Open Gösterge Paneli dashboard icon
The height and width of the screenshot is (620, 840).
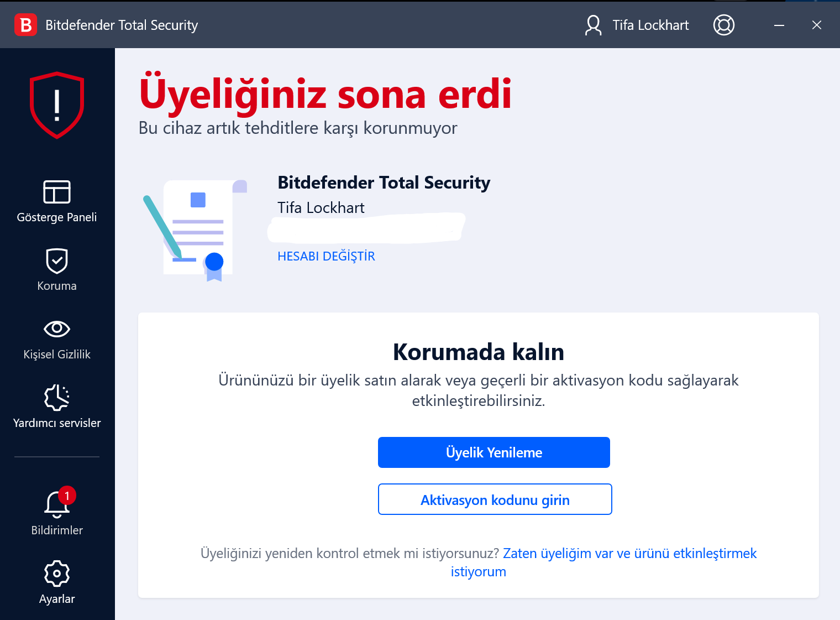[x=57, y=192]
